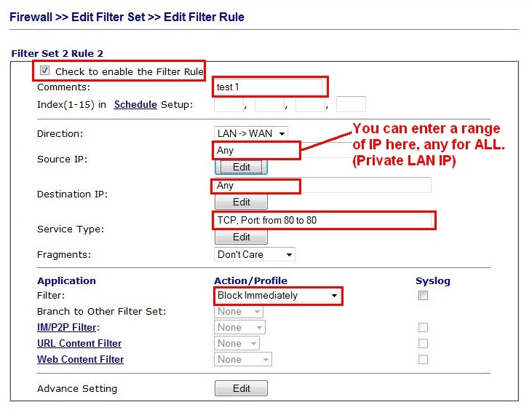Click the Advance Setting Edit button
Viewport: 532px width, 413px height.
[241, 389]
